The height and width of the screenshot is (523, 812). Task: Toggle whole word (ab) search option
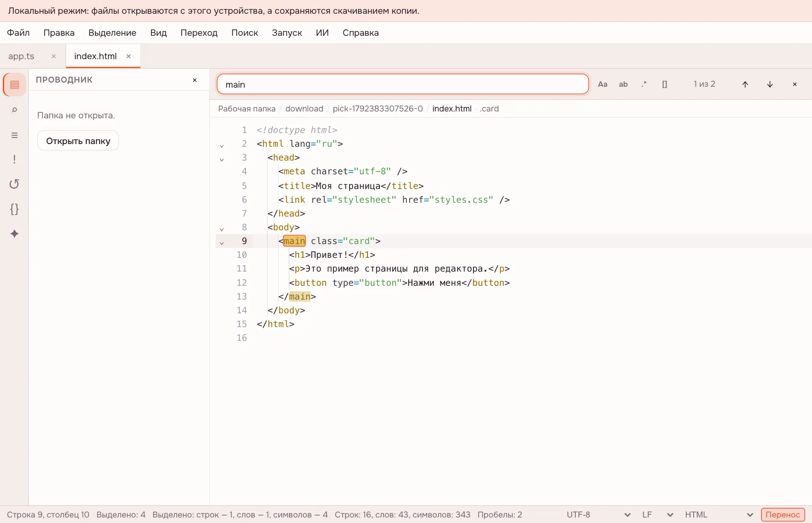click(x=623, y=84)
